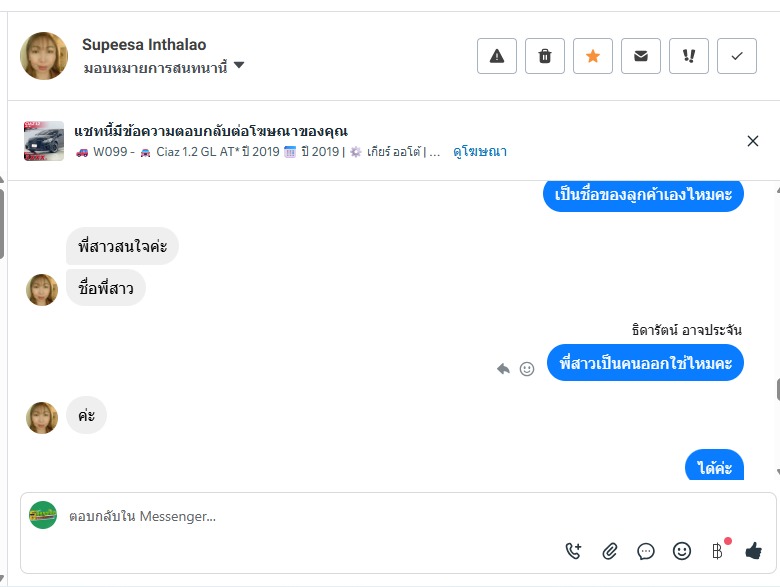This screenshot has height=587, width=780.
Task: Delete conversation with the trash icon
Action: point(545,56)
